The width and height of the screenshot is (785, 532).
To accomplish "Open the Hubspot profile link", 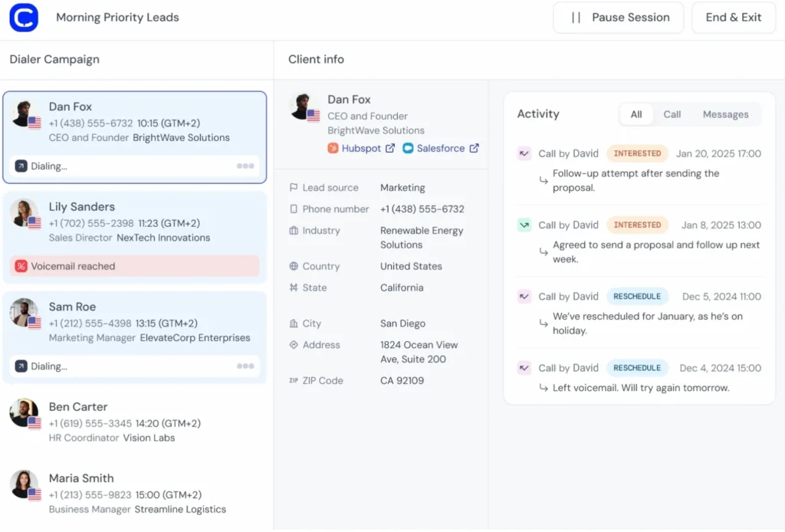I will (361, 149).
